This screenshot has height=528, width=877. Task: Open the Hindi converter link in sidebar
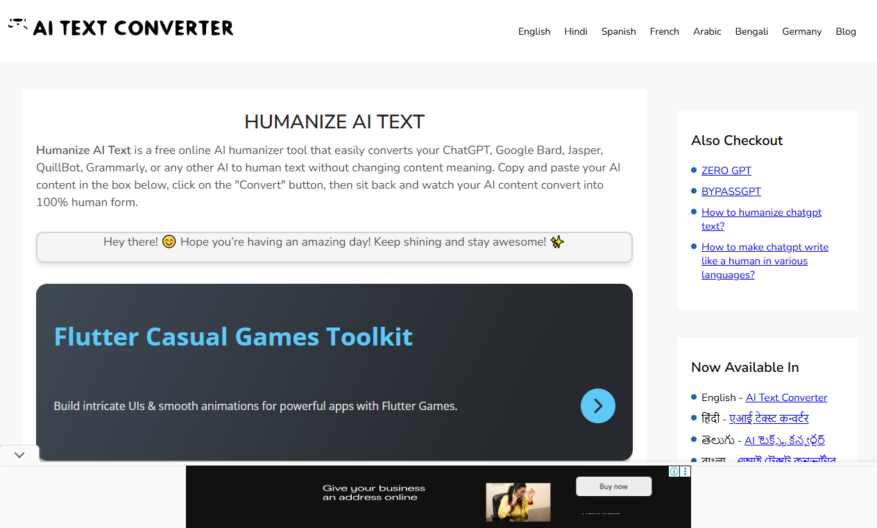[768, 418]
